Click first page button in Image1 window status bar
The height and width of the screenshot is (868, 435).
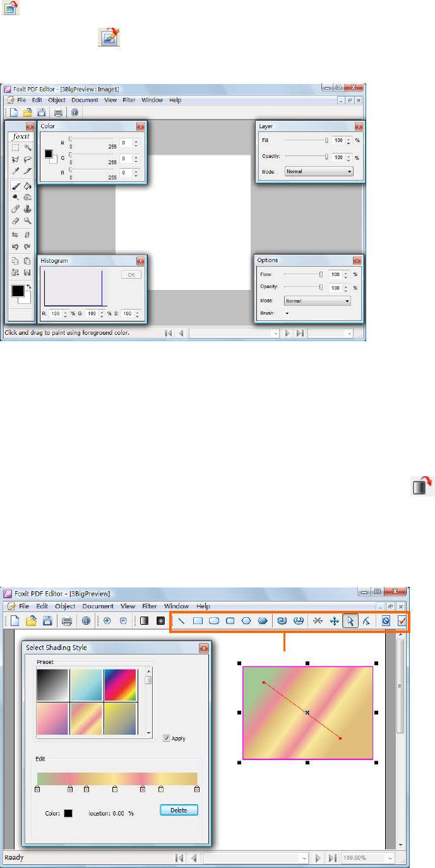168,333
